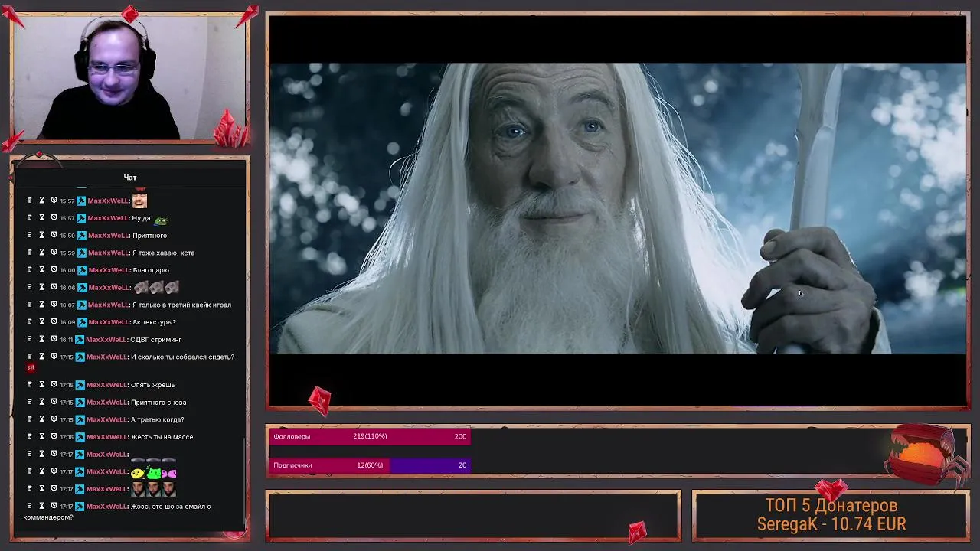Select the "Чат" panel header
The height and width of the screenshot is (551, 980).
point(130,178)
